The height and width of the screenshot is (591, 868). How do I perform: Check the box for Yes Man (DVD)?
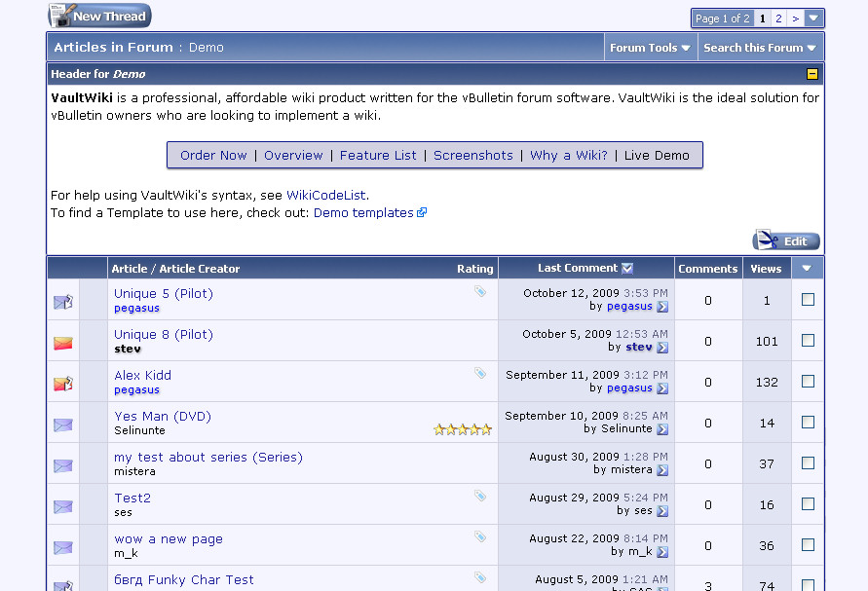[x=808, y=423]
